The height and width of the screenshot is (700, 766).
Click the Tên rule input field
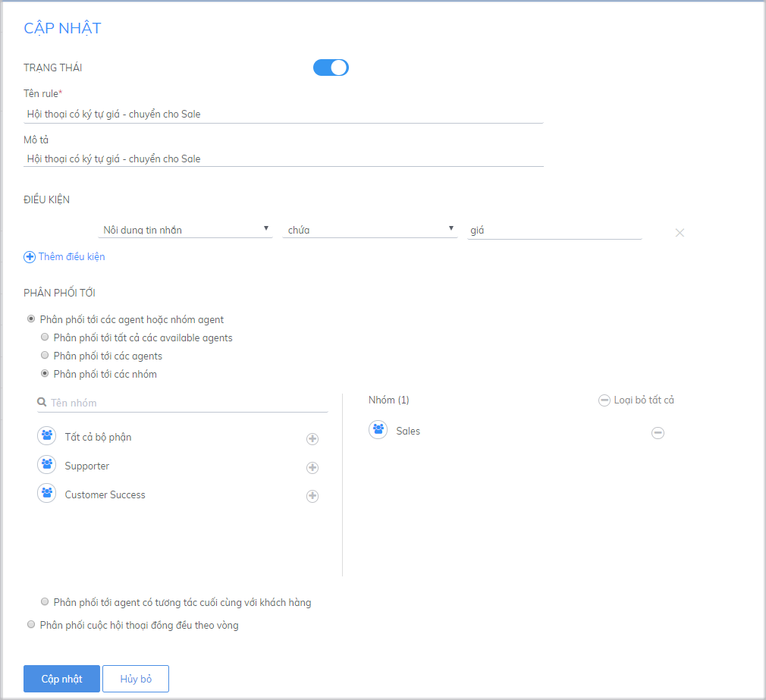284,115
